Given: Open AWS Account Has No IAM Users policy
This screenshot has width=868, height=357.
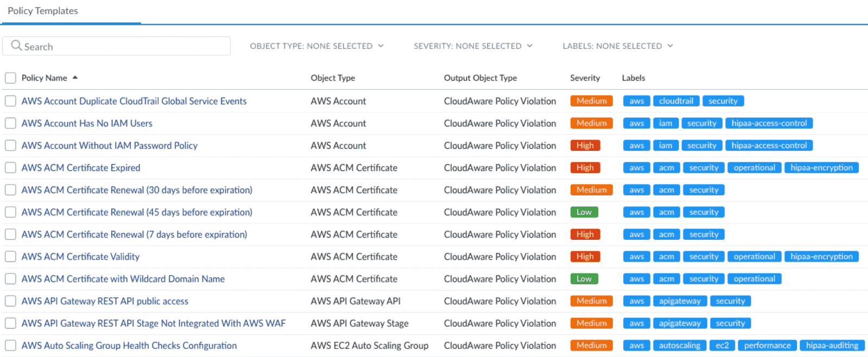Looking at the screenshot, I should pos(87,123).
